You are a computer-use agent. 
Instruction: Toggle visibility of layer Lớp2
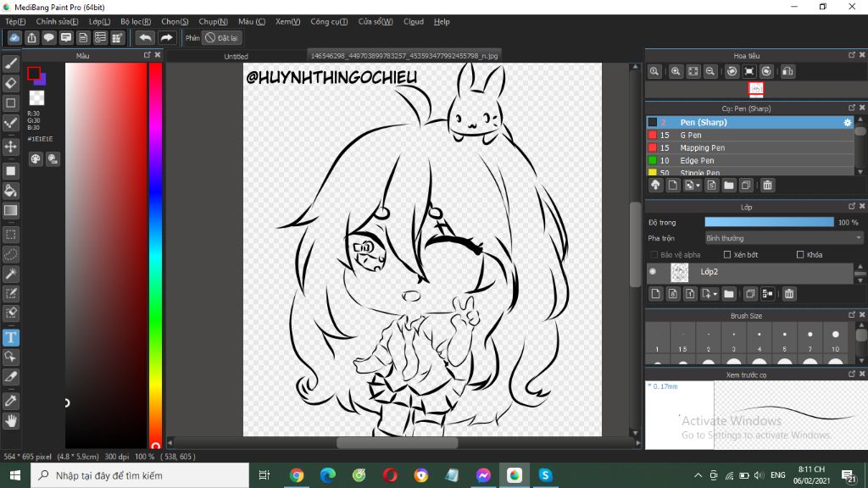(653, 272)
